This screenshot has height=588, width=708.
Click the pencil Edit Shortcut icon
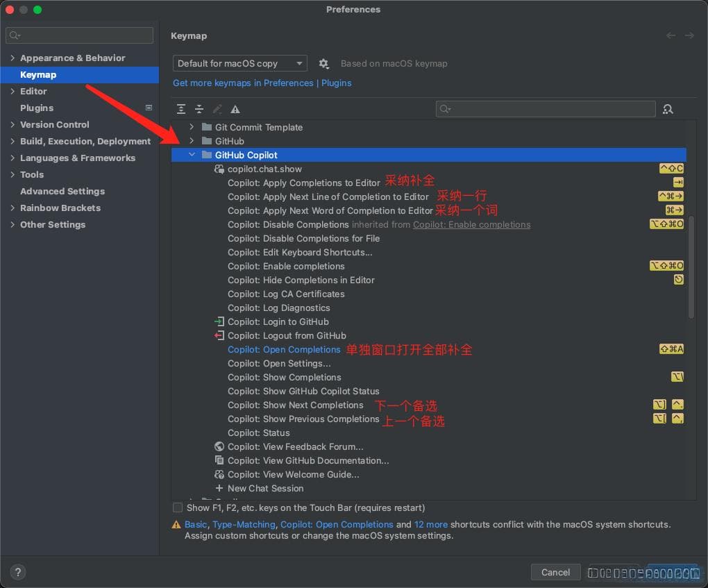click(x=217, y=109)
